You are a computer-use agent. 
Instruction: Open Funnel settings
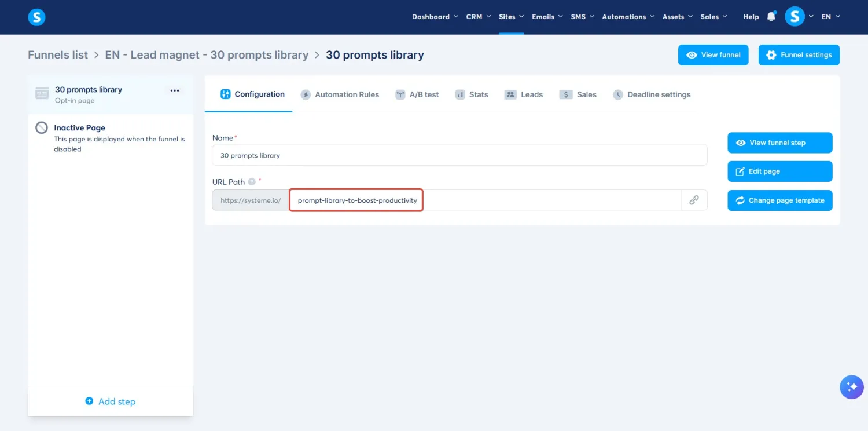(799, 55)
